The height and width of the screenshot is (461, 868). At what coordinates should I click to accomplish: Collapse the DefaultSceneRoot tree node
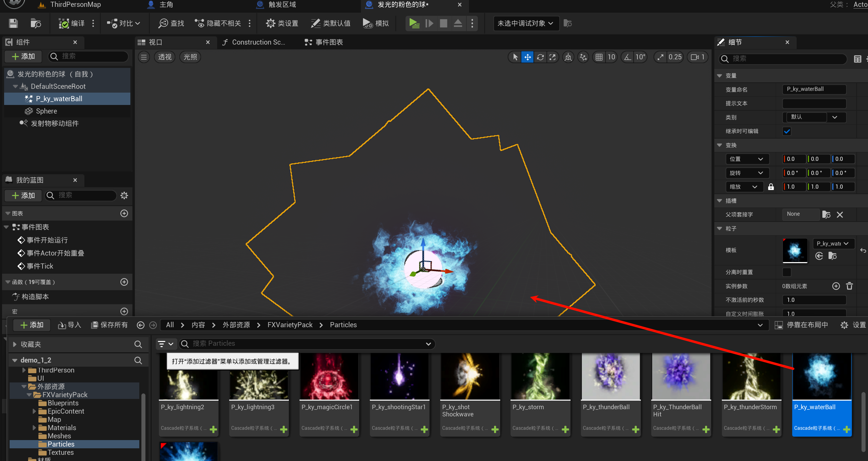(x=15, y=86)
